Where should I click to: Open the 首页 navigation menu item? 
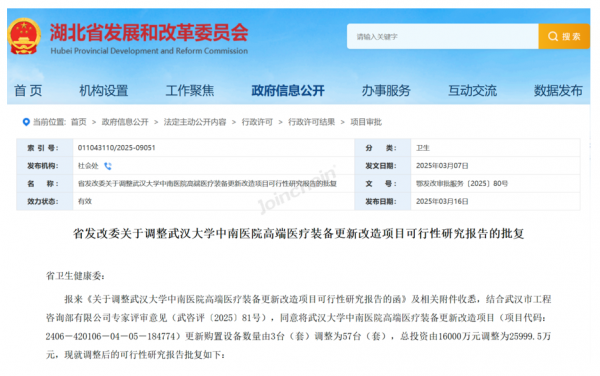coord(28,91)
